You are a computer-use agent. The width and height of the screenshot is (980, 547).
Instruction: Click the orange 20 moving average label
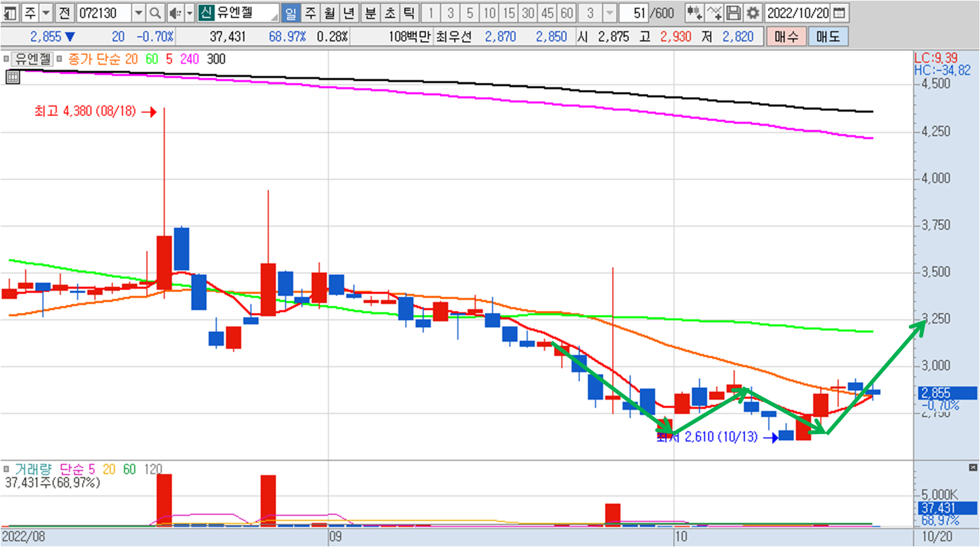tap(131, 59)
